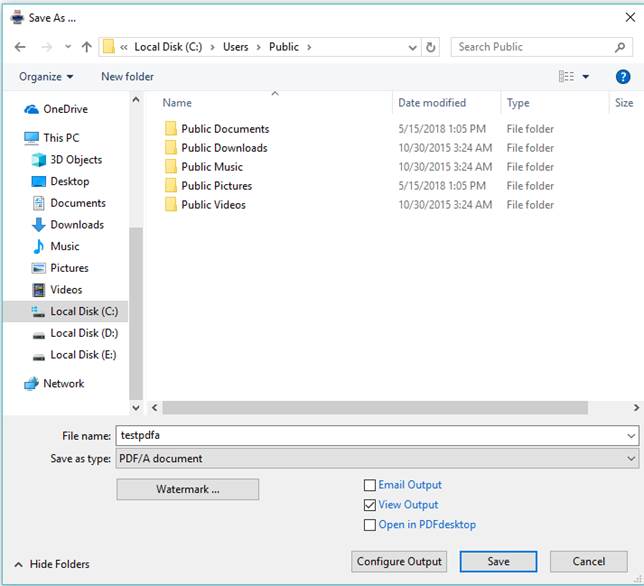The image size is (644, 586).
Task: Open the File name history dropdown arrow
Action: point(631,437)
